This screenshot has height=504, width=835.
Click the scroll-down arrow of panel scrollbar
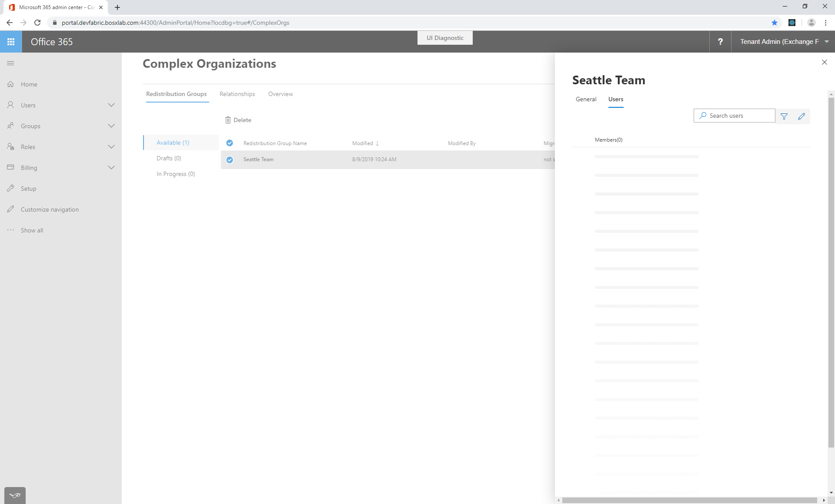click(x=831, y=493)
